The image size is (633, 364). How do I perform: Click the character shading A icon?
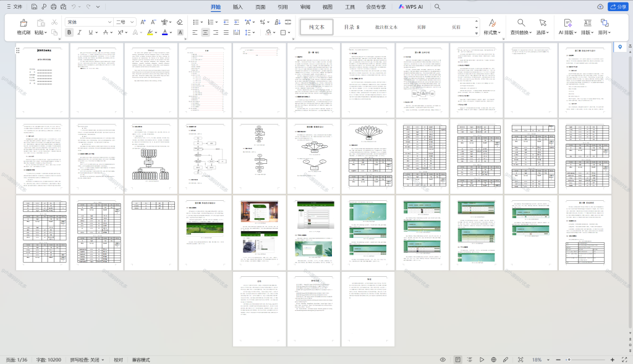[180, 32]
